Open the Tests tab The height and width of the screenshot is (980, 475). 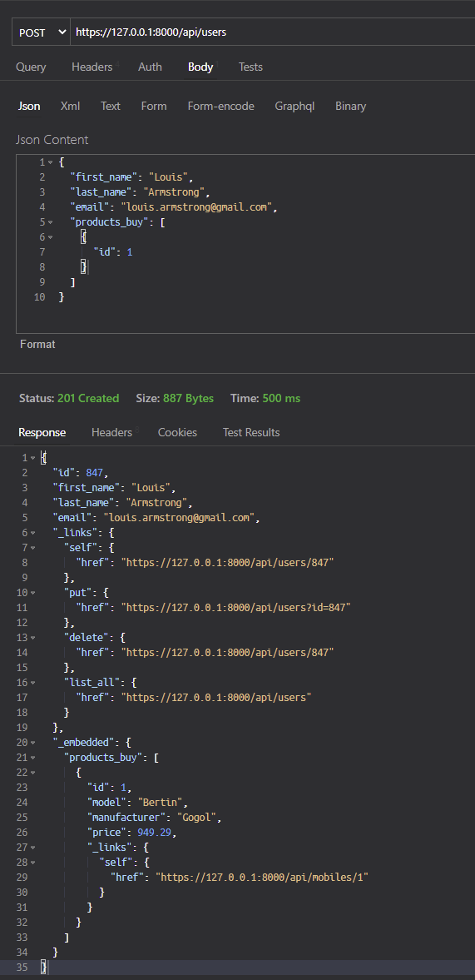[250, 67]
